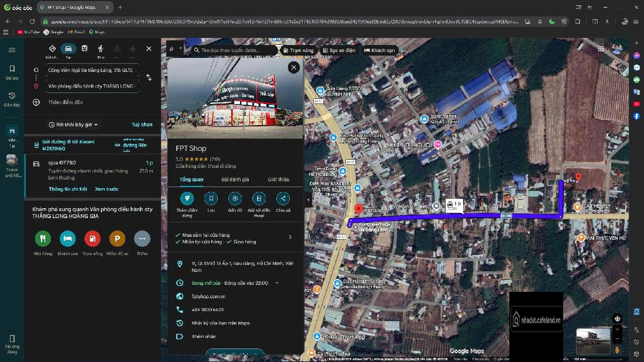Open the Rời khỏi bây giờ dropdown

tap(74, 125)
